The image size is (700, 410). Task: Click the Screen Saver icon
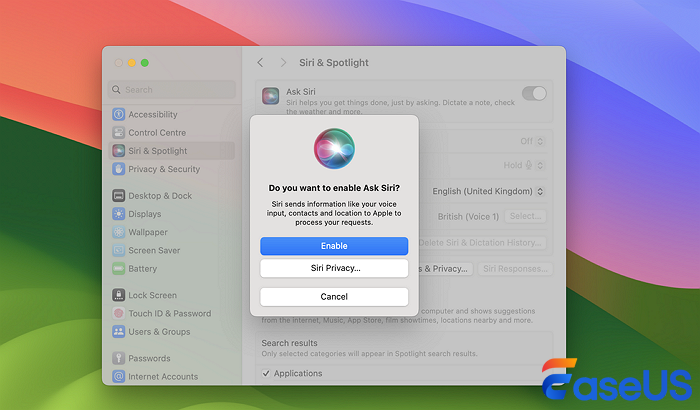pos(118,251)
